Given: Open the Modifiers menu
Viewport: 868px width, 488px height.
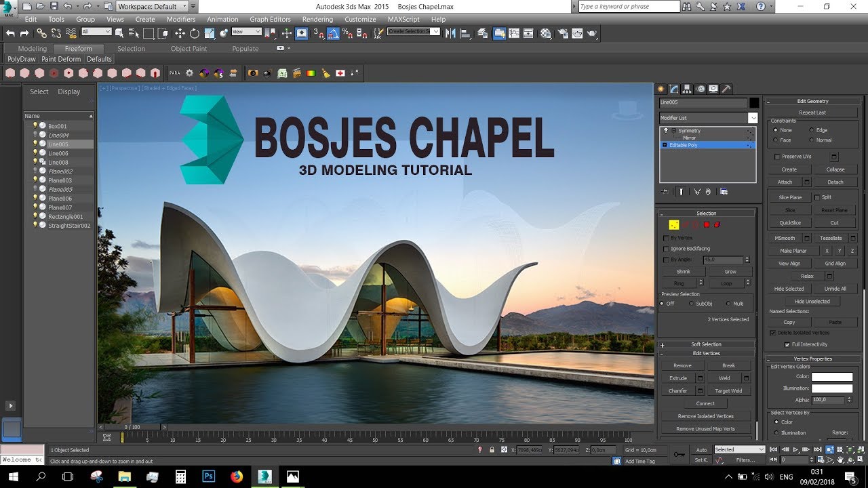Looking at the screenshot, I should click(x=181, y=20).
